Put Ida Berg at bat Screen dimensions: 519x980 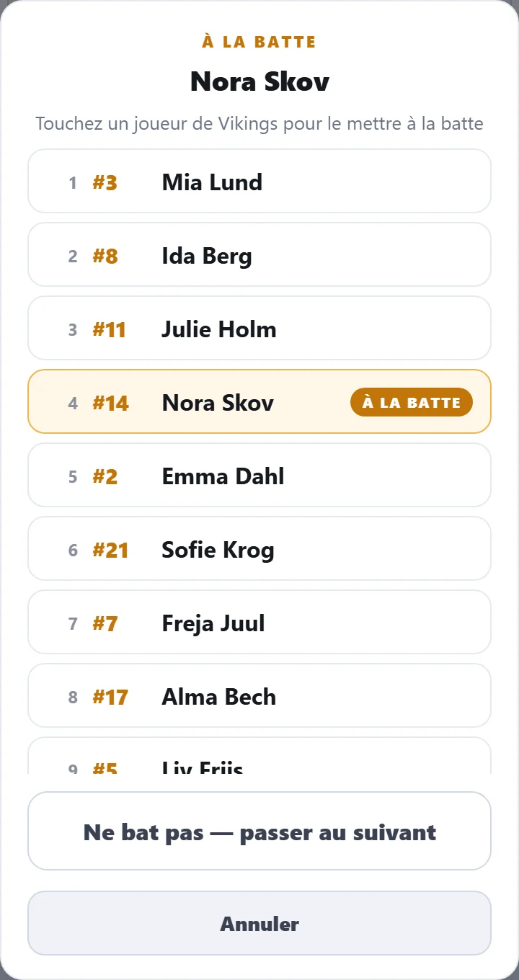click(x=259, y=254)
